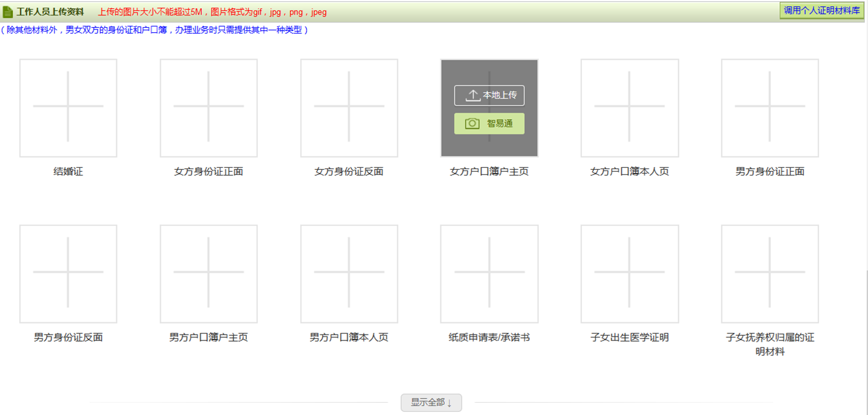Add file to 男方身份证反面 box
This screenshot has height=415, width=868.
click(68, 273)
